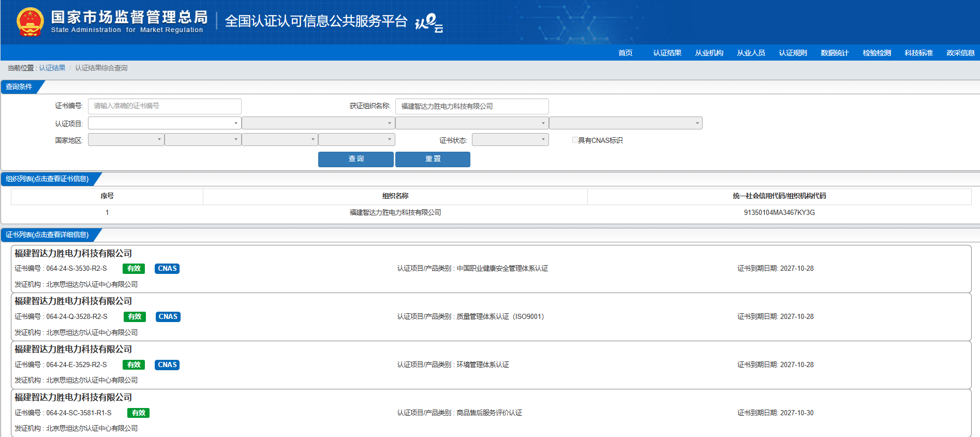Click the 组织名称 column header

(395, 196)
